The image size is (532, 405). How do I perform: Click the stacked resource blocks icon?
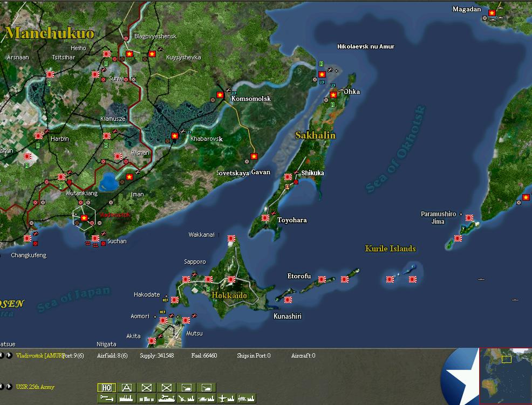point(147,399)
